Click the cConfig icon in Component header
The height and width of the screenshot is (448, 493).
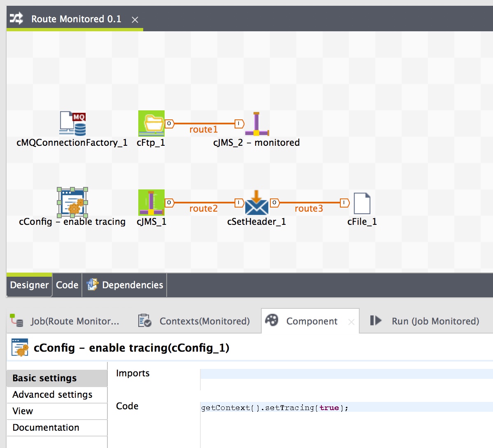click(x=19, y=347)
